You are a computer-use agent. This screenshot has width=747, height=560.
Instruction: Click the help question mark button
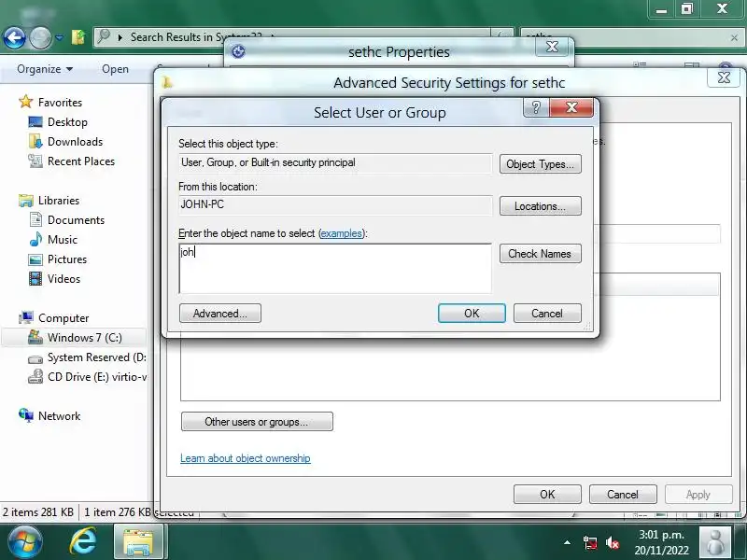[x=536, y=107]
